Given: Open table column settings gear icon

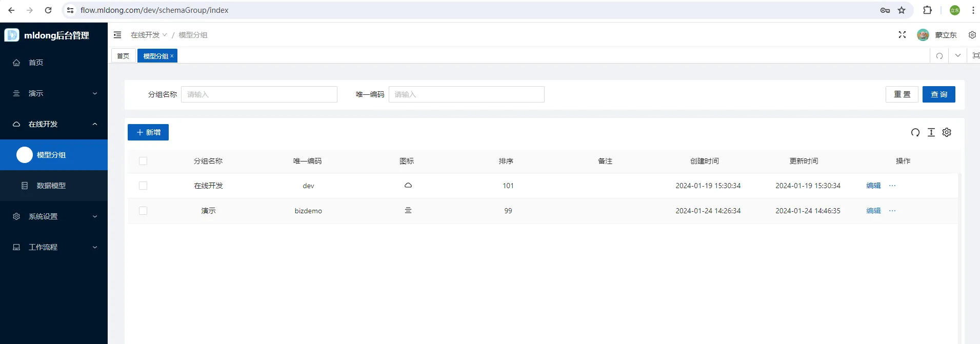Looking at the screenshot, I should tap(947, 132).
